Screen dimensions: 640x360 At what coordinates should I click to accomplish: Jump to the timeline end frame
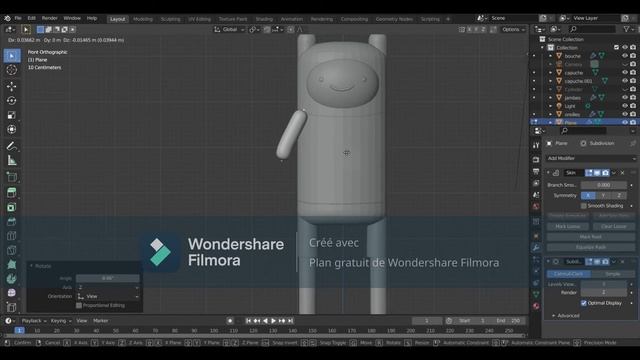[291, 321]
